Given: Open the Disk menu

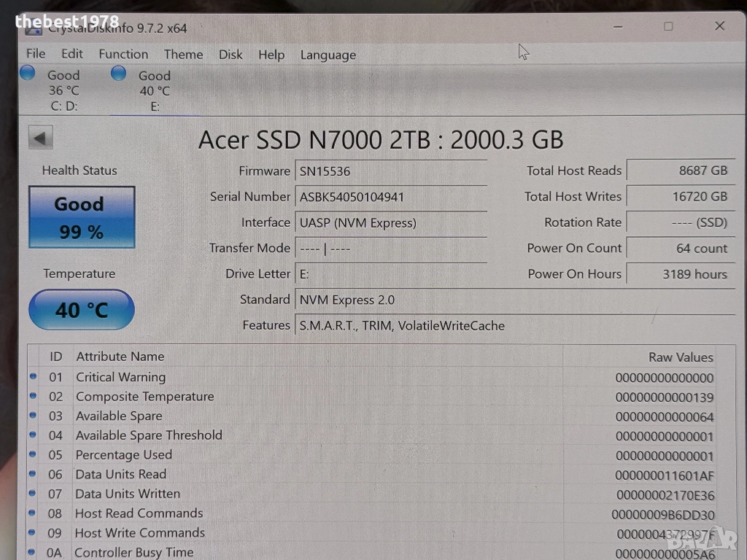Looking at the screenshot, I should (231, 55).
